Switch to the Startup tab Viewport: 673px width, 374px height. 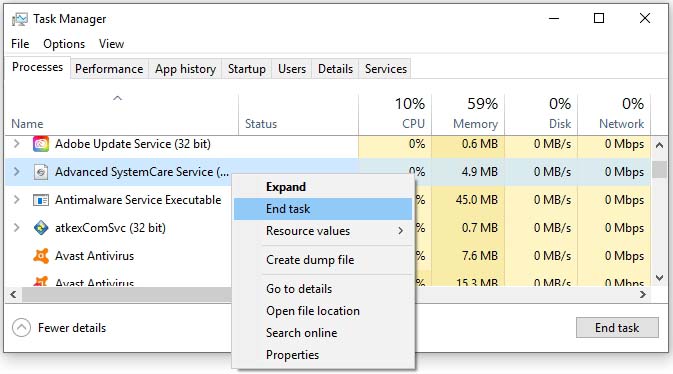tap(247, 69)
